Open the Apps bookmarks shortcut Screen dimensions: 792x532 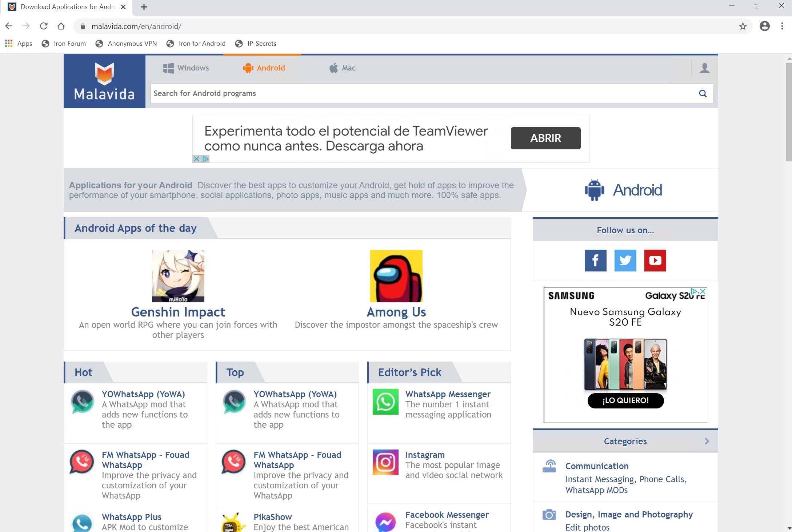click(x=19, y=44)
